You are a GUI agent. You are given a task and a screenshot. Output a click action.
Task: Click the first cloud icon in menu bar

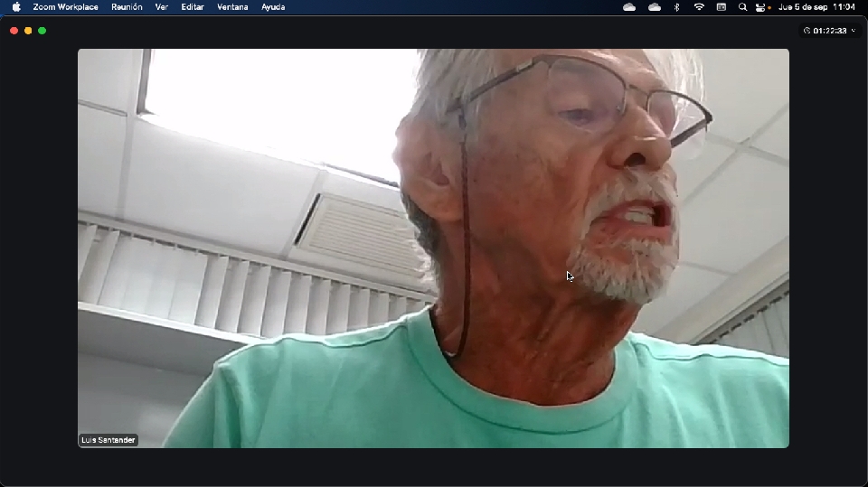coord(629,7)
